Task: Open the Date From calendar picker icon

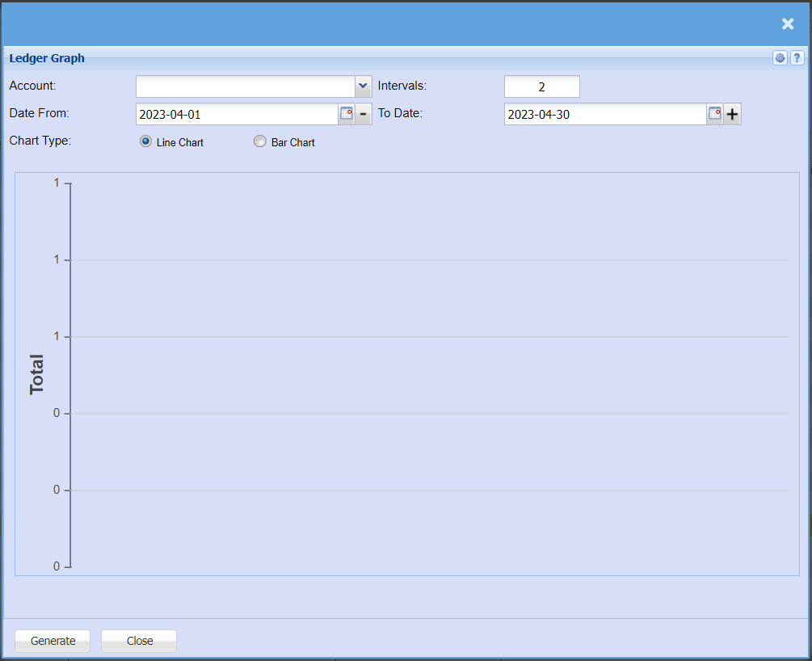Action: (x=347, y=114)
